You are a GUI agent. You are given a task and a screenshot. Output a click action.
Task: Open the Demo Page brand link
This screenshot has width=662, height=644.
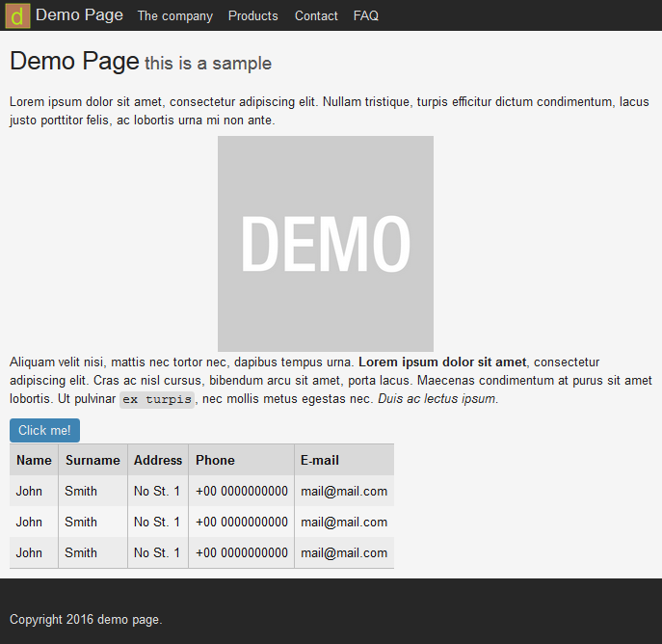(79, 15)
